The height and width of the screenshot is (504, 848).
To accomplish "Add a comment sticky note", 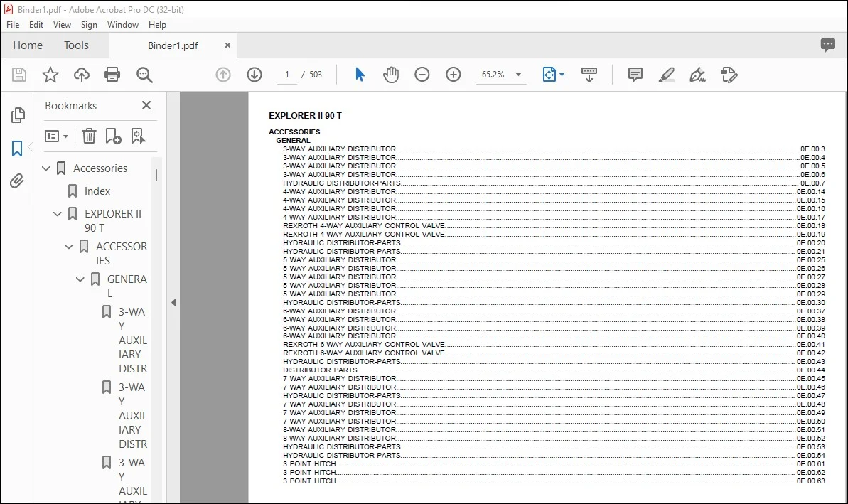I will pos(635,75).
